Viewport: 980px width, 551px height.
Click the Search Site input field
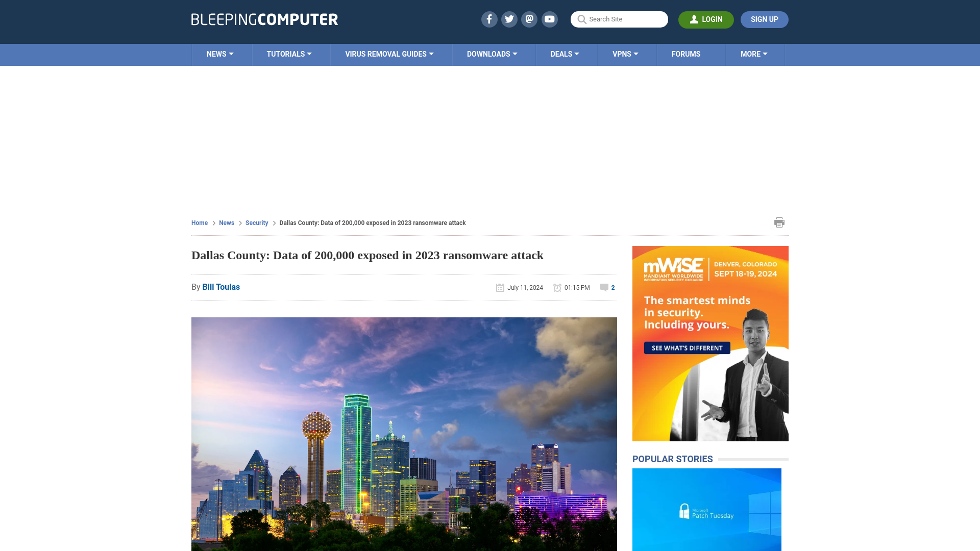[x=619, y=19]
